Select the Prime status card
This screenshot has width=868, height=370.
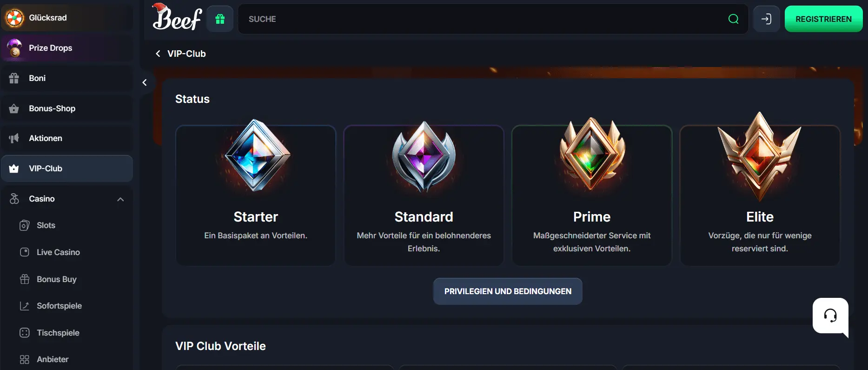591,195
